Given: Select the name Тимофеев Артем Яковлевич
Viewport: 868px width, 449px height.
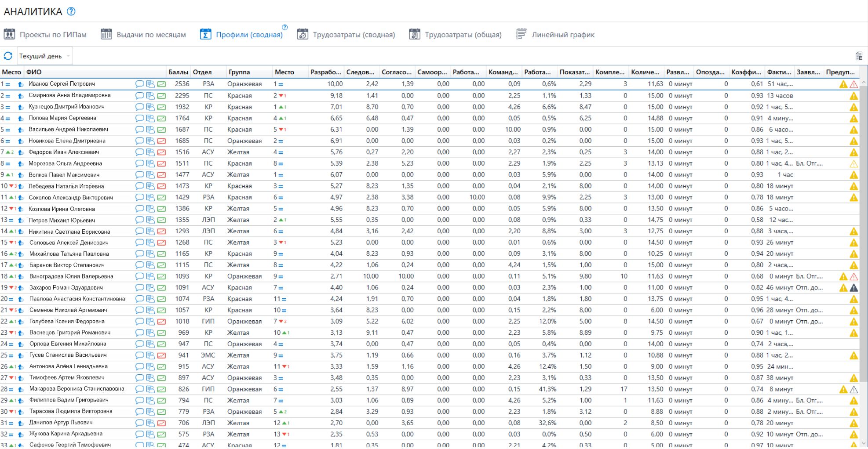Looking at the screenshot, I should [67, 378].
